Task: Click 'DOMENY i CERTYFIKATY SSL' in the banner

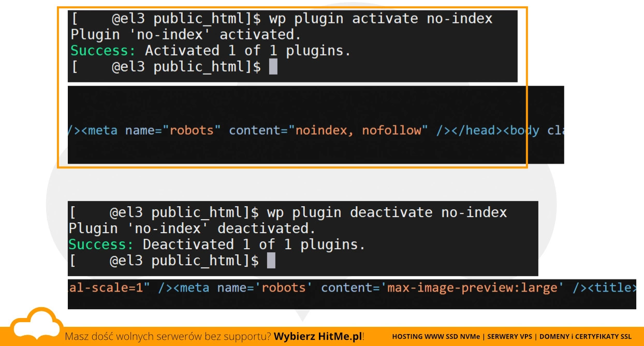Action: [586, 337]
